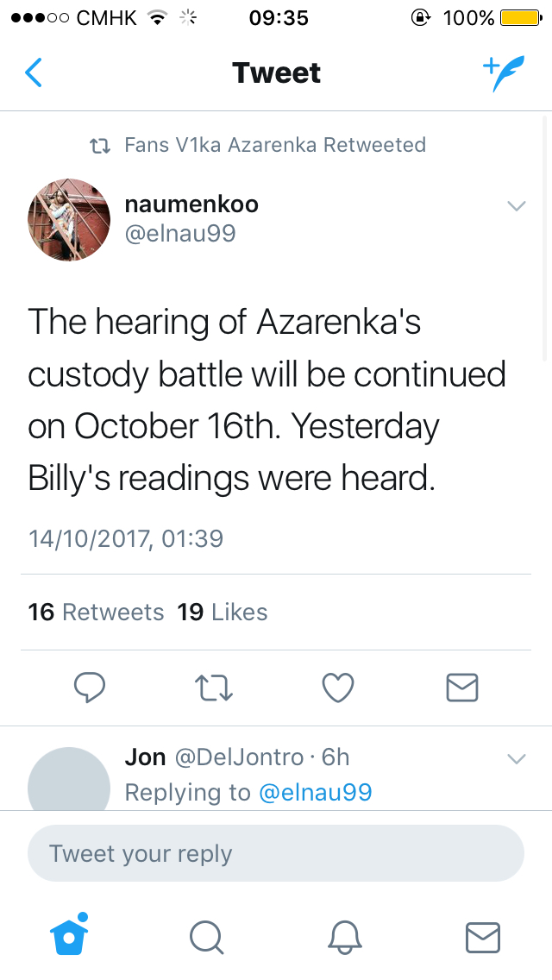
Task: Open Jon's gray avatar placeholder
Action: pyautogui.click(x=69, y=779)
